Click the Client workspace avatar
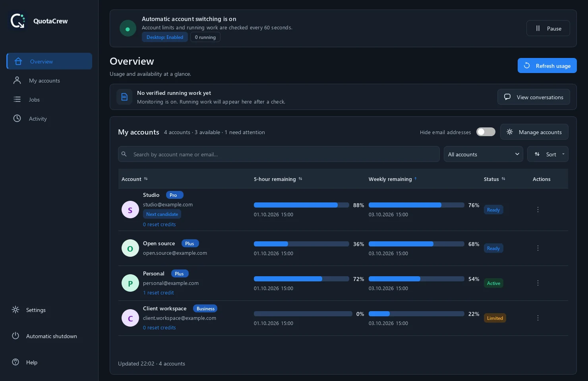588x381 pixels. (x=130, y=318)
